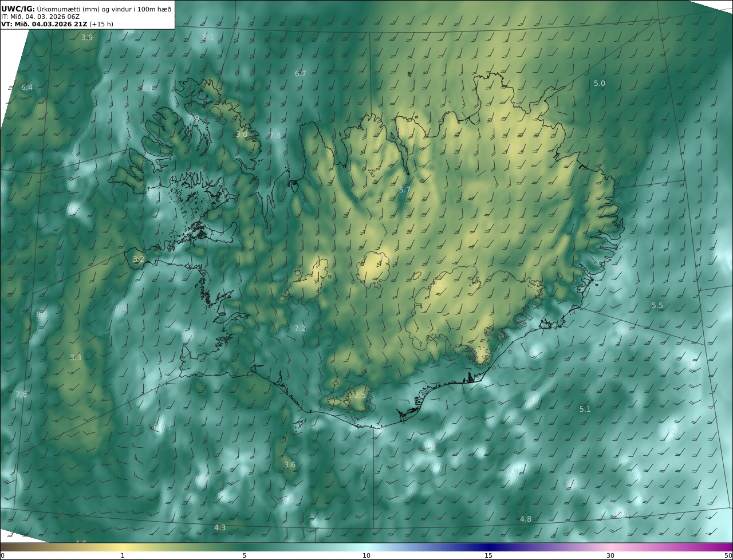Image resolution: width=733 pixels, height=560 pixels.
Task: Click the 7.6 value on the map
Action: click(21, 395)
